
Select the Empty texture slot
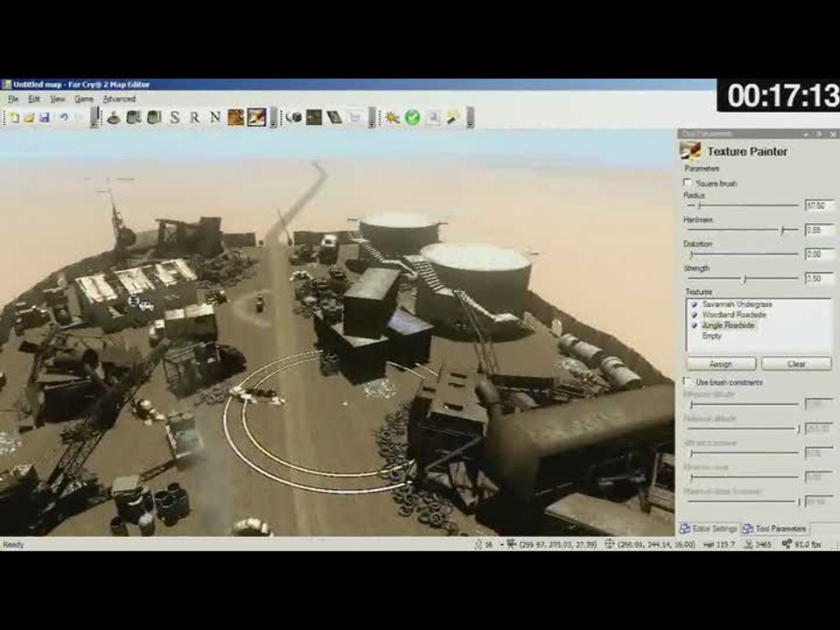(712, 336)
